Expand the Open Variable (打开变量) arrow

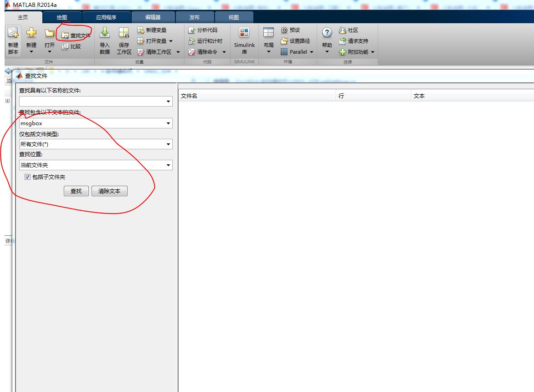171,41
